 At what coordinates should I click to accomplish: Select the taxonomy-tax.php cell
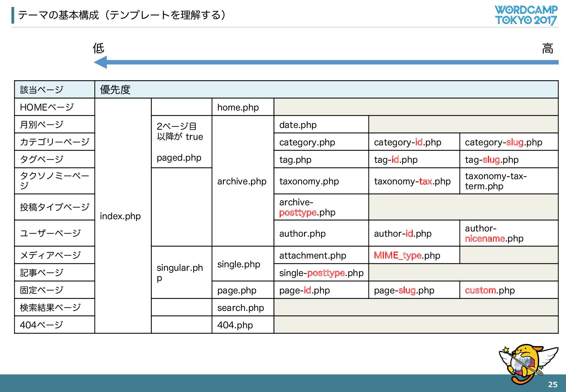(414, 181)
